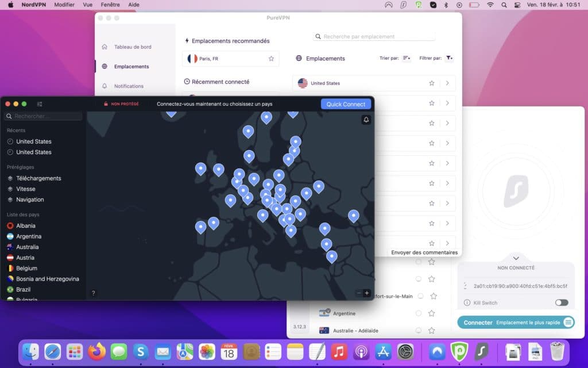Viewport: 588px width, 368px height.
Task: Switch to Emplacements tab in PureVPN sidebar
Action: tap(131, 67)
